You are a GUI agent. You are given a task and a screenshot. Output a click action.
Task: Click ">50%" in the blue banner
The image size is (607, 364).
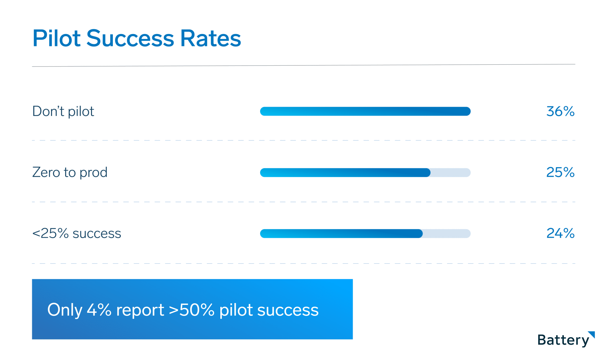[x=192, y=310]
